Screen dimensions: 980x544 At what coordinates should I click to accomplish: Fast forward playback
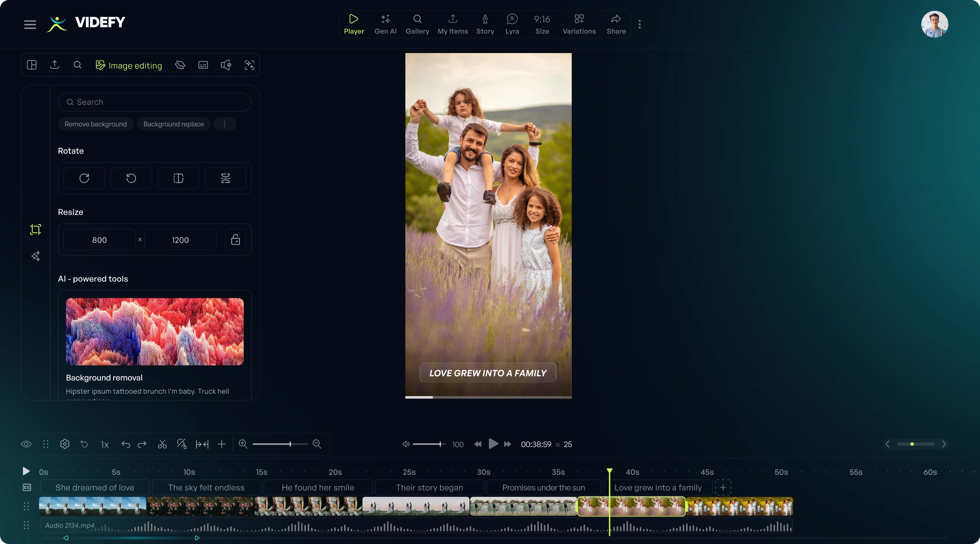tap(508, 444)
